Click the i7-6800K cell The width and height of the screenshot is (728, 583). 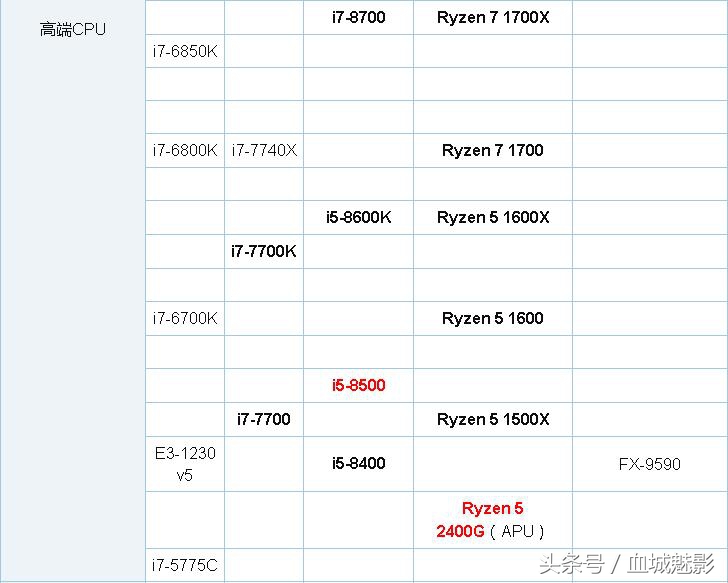tap(185, 150)
